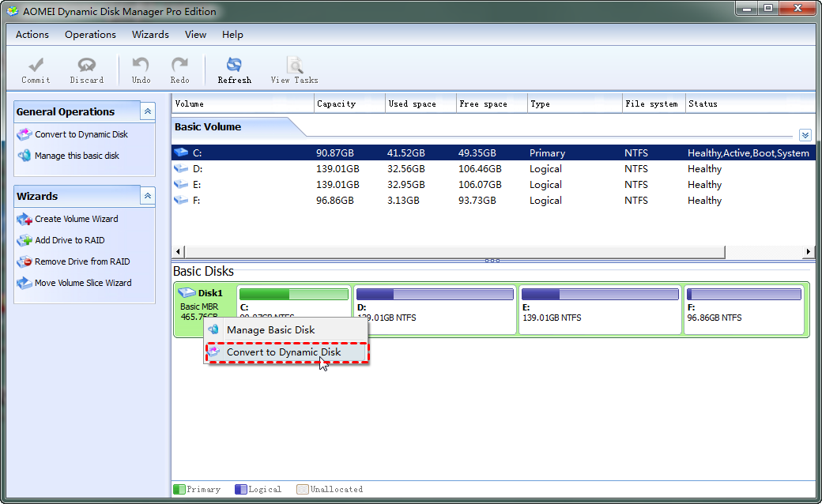
Task: Click the 106.07GB free space in E: row
Action: 480,184
